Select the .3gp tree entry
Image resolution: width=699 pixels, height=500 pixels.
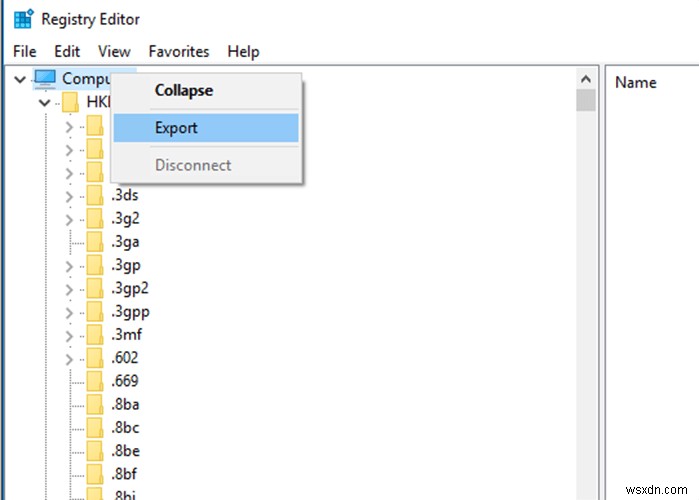126,265
